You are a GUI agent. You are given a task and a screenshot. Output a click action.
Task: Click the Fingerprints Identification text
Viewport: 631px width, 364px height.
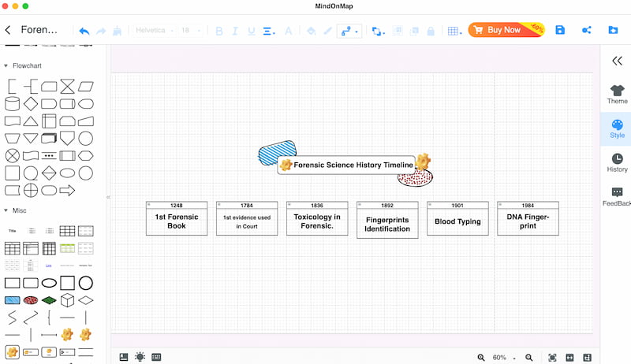click(387, 225)
